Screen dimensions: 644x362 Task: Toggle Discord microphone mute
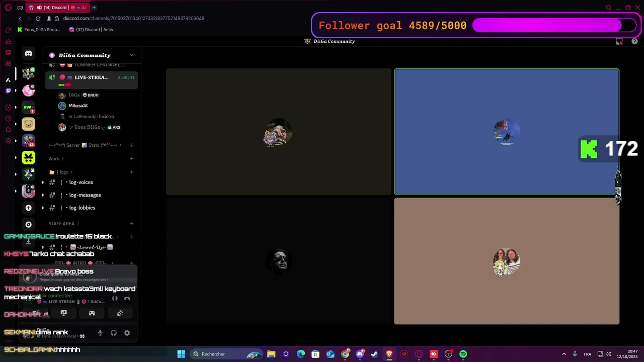100,333
